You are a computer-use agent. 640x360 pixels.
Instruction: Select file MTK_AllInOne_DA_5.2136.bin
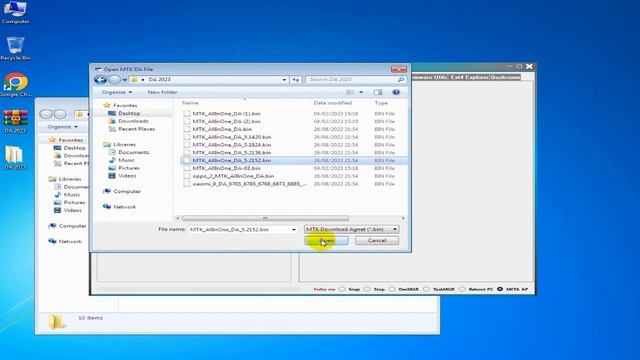[x=231, y=153]
